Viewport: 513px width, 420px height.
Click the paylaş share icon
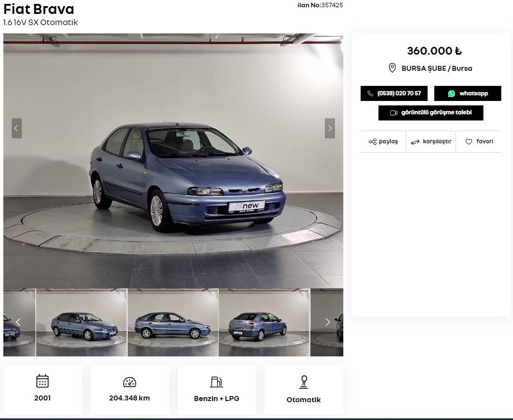click(372, 142)
